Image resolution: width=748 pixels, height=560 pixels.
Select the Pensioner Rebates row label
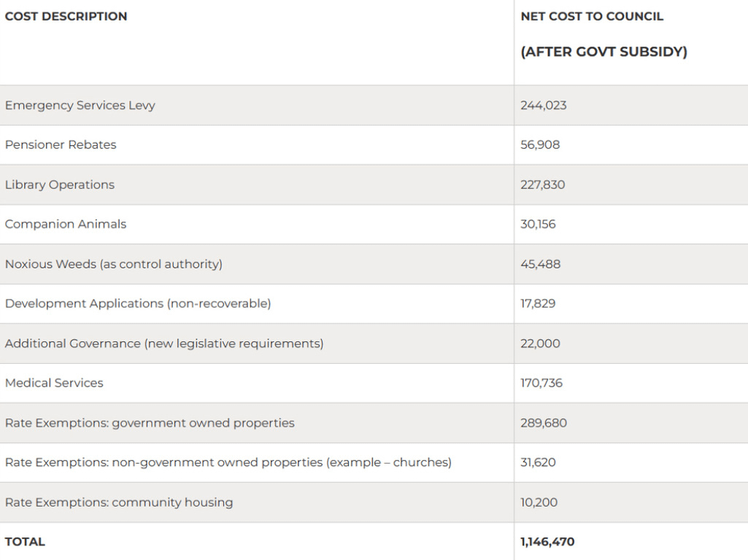coord(61,145)
